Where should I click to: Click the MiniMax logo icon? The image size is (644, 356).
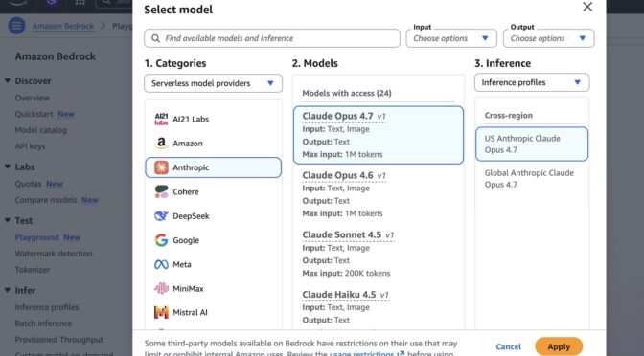click(x=161, y=288)
